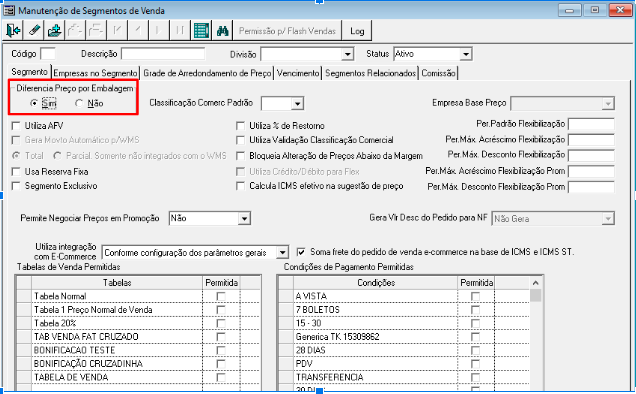Click Per.Máx. Acréscimo Flexibilização field
Image resolution: width=636 pixels, height=394 pixels.
point(591,140)
